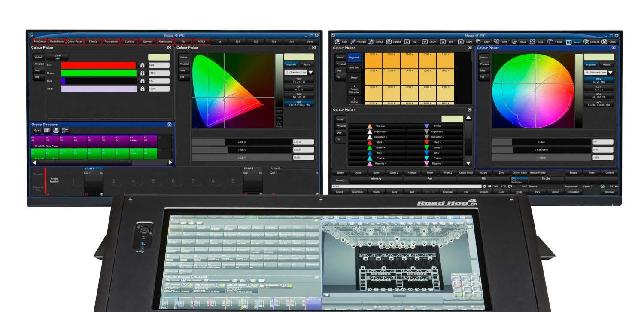This screenshot has width=644, height=312.
Task: Click the Size window icon
Action: (496, 42)
